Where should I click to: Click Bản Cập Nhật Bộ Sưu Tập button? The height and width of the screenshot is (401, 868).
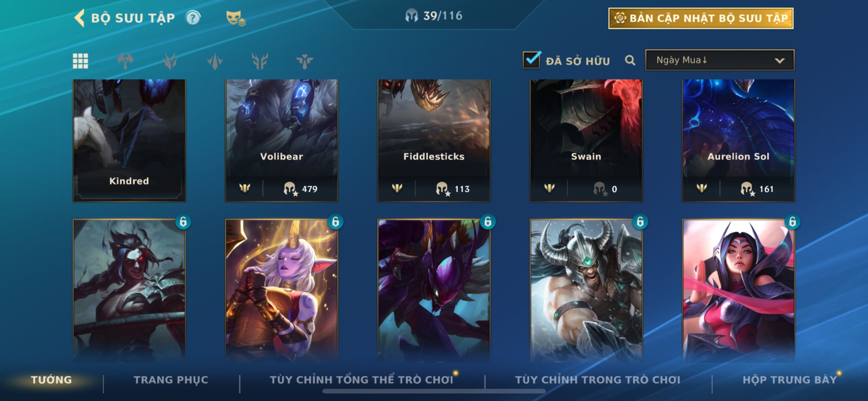[x=701, y=18]
